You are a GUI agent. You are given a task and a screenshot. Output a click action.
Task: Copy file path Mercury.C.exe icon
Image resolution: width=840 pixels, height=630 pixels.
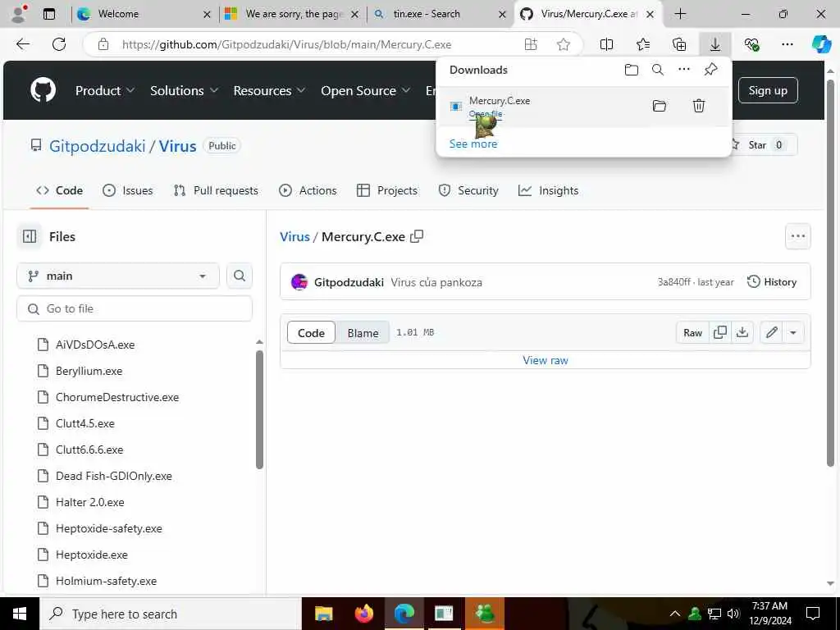(417, 236)
